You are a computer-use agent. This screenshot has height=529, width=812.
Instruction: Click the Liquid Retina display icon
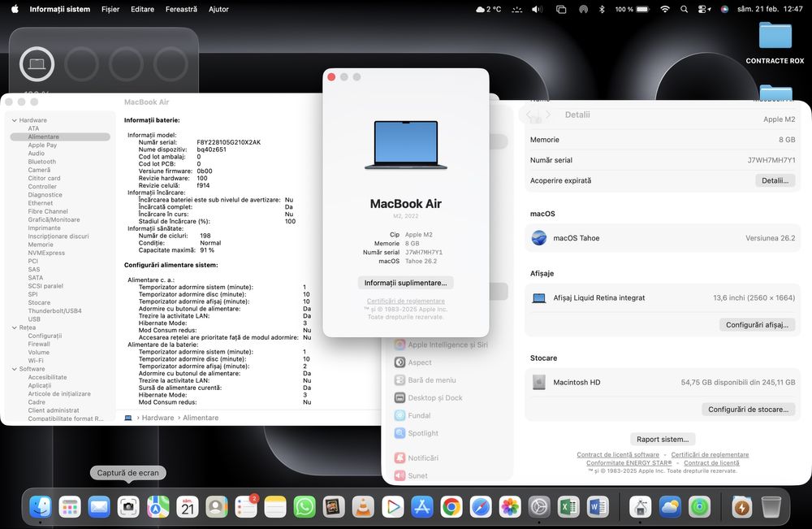point(539,298)
